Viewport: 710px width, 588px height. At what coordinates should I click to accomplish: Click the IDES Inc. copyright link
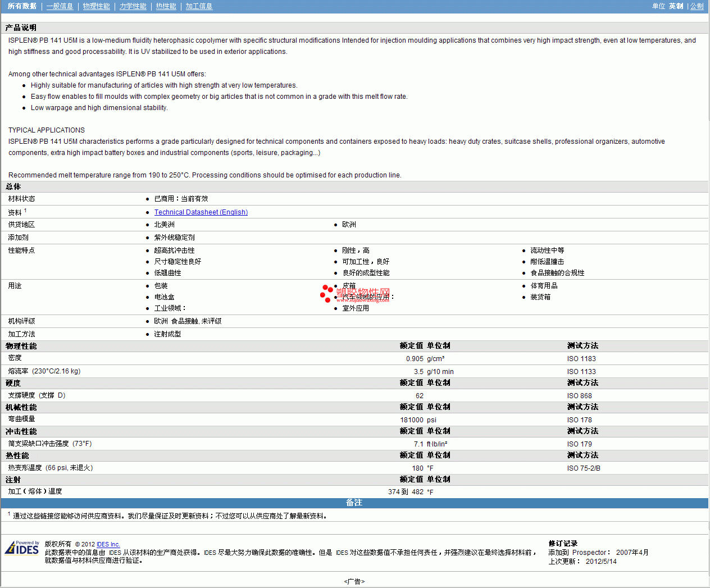tap(108, 544)
